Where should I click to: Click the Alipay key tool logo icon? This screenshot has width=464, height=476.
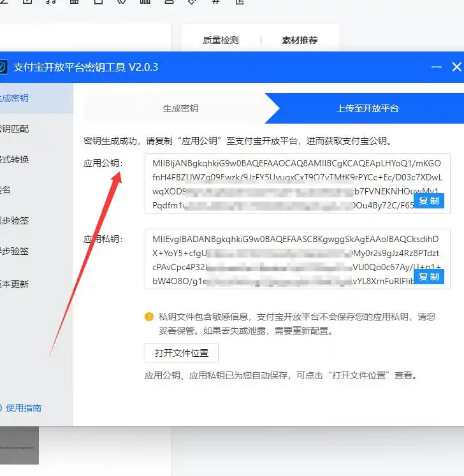tap(3, 67)
